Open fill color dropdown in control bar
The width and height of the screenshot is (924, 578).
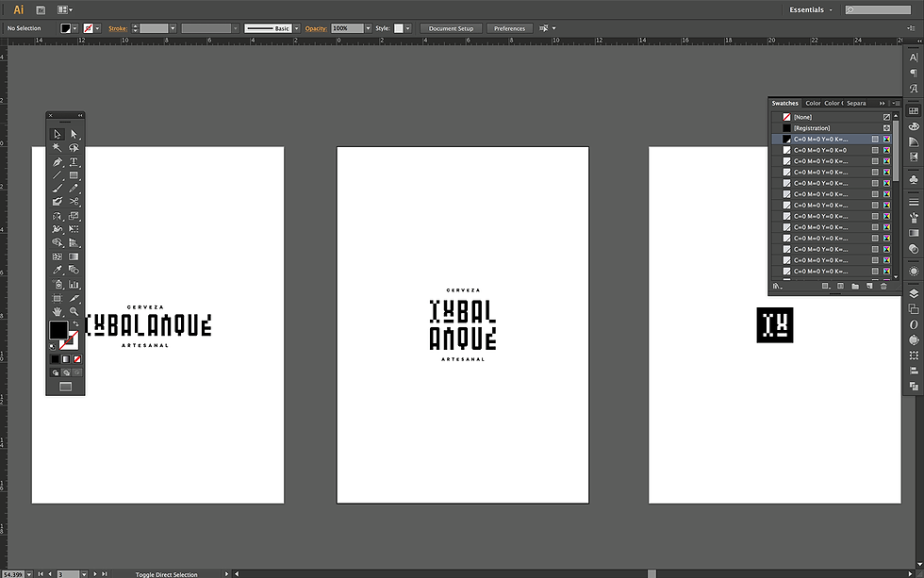coord(75,28)
